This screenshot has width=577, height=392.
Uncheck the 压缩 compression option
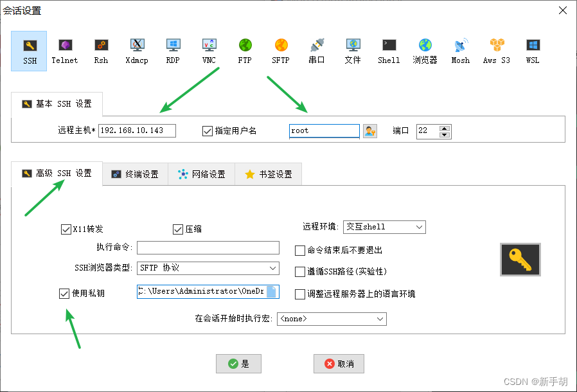point(178,229)
